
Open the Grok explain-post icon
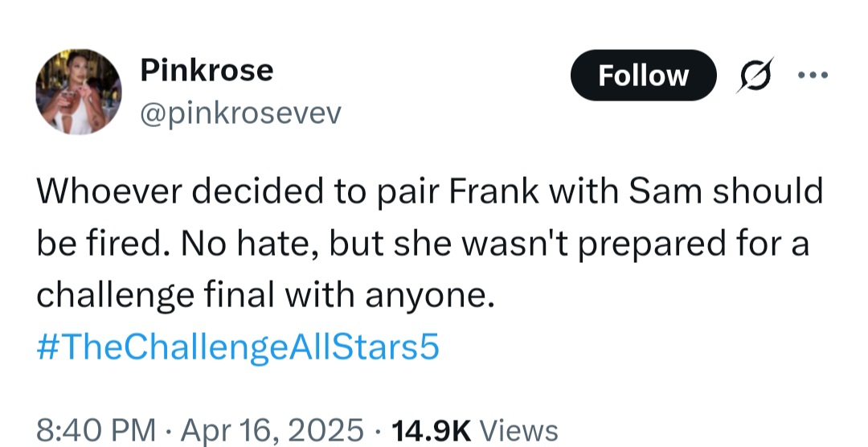[755, 76]
